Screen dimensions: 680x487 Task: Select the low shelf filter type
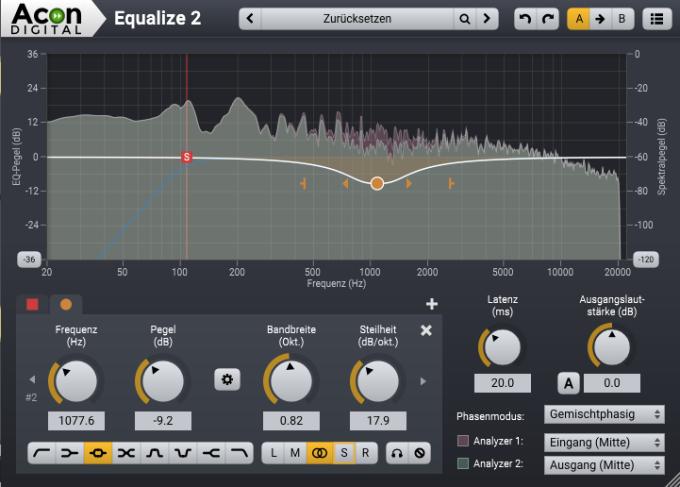pos(70,453)
